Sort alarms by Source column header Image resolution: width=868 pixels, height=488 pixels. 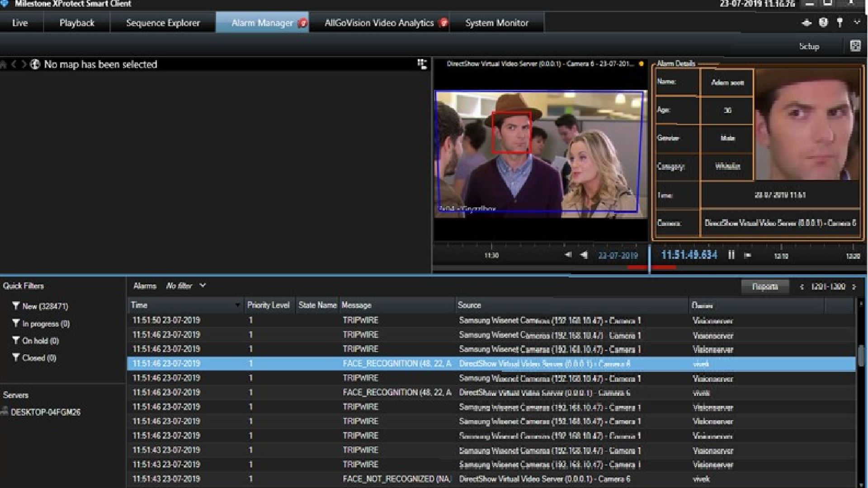tap(572, 305)
